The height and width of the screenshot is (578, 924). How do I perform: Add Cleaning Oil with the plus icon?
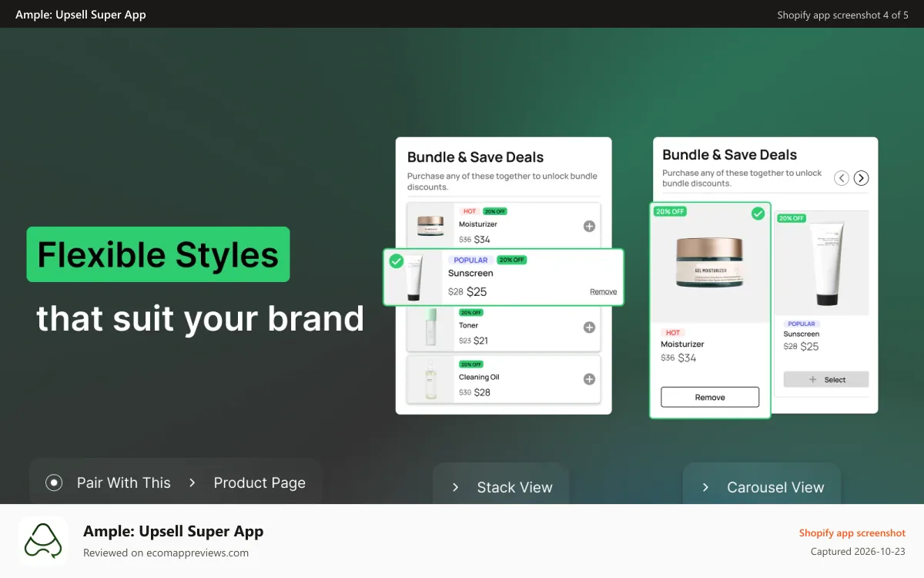(x=589, y=379)
